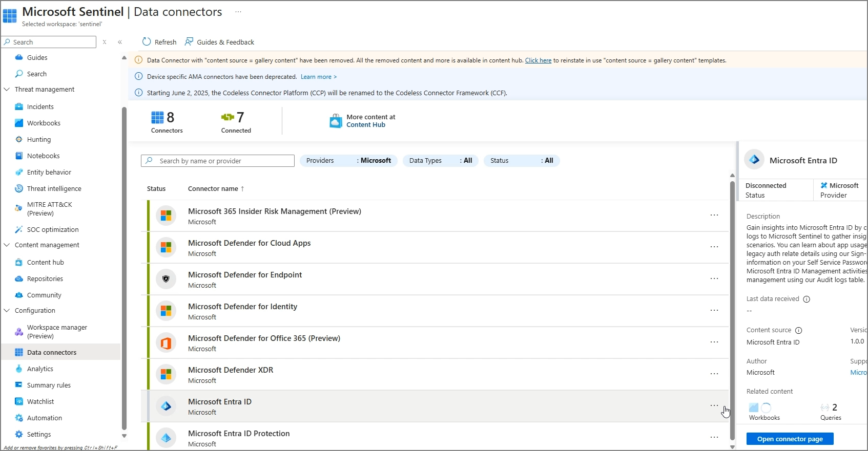Open ellipsis menu for Microsoft Entra ID
This screenshot has width=868, height=451.
pyautogui.click(x=714, y=405)
